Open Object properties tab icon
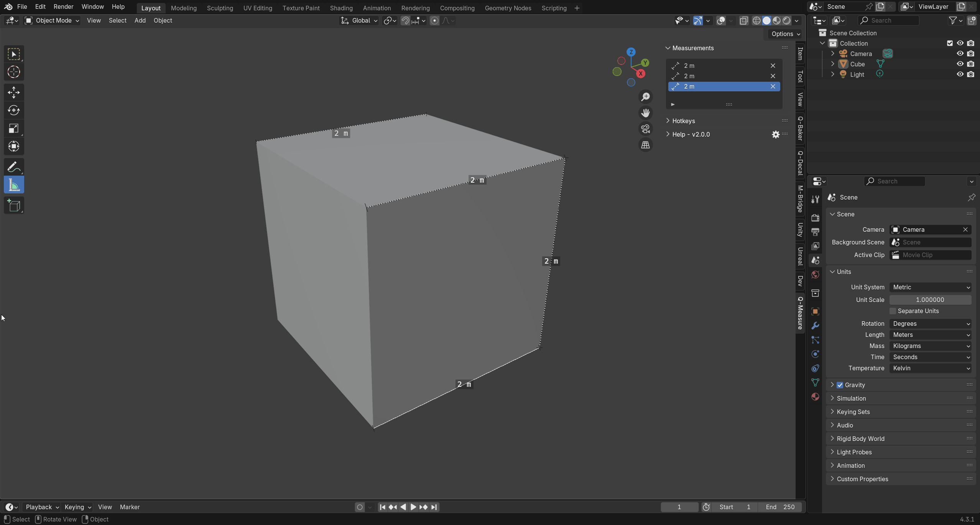Viewport: 980px width, 525px height. (x=815, y=311)
